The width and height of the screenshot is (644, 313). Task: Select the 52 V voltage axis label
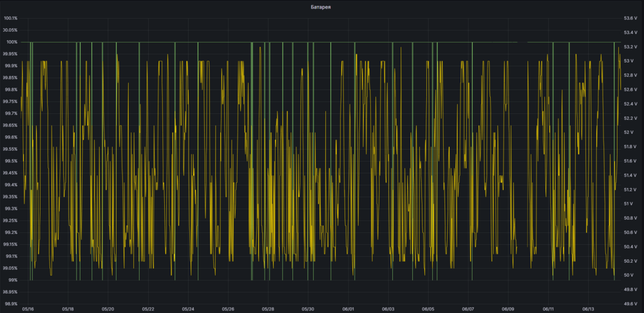(628, 133)
